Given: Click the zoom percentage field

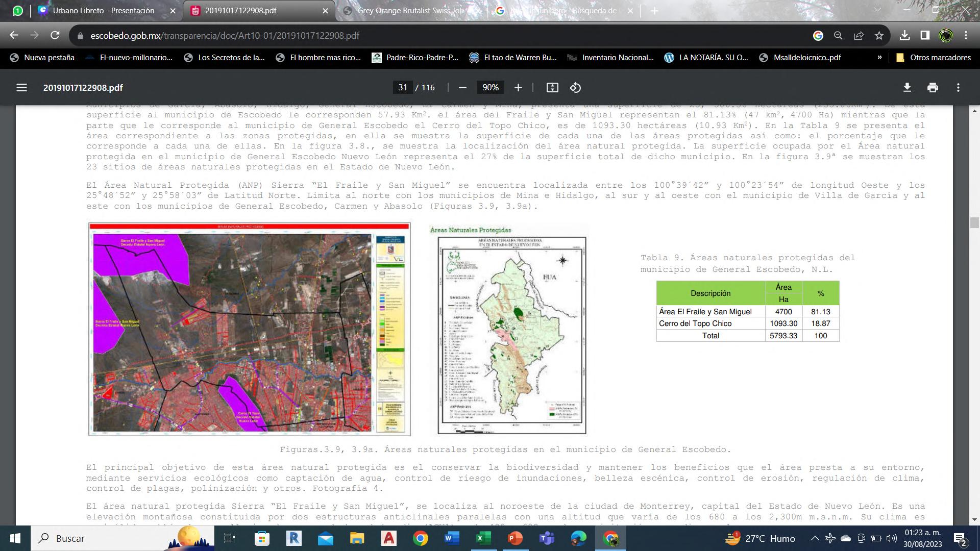Looking at the screenshot, I should (490, 88).
